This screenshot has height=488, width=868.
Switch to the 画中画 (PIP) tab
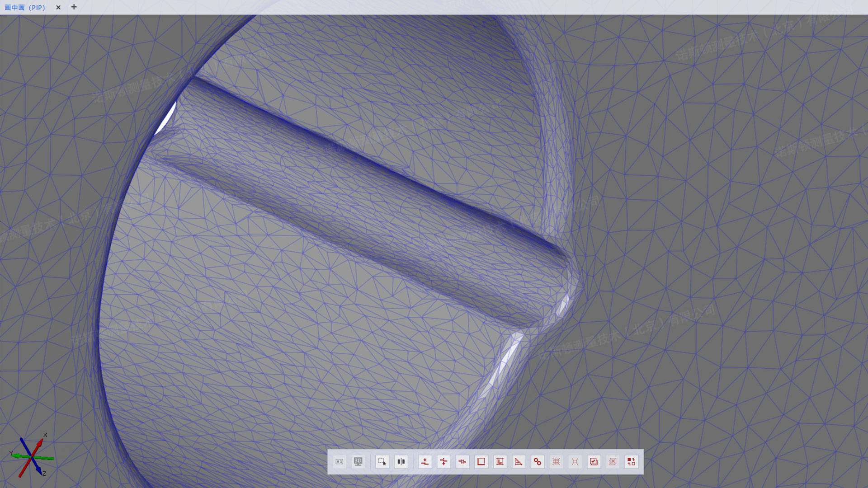click(25, 7)
